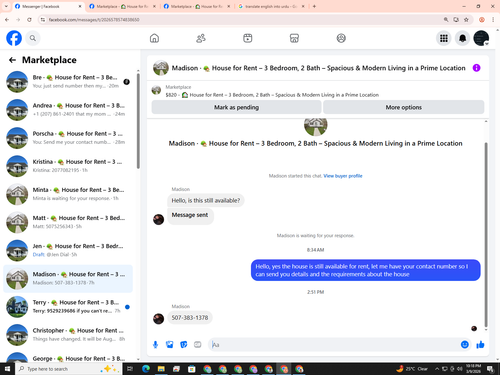Open the Friends icon in top navigation
The height and width of the screenshot is (375, 500).
[x=201, y=38]
